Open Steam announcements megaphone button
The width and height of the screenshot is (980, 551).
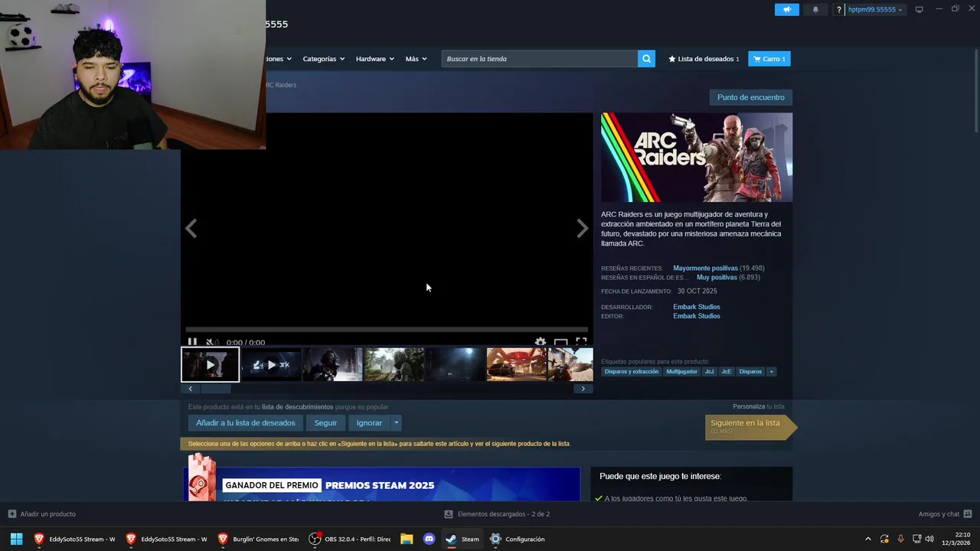(786, 10)
